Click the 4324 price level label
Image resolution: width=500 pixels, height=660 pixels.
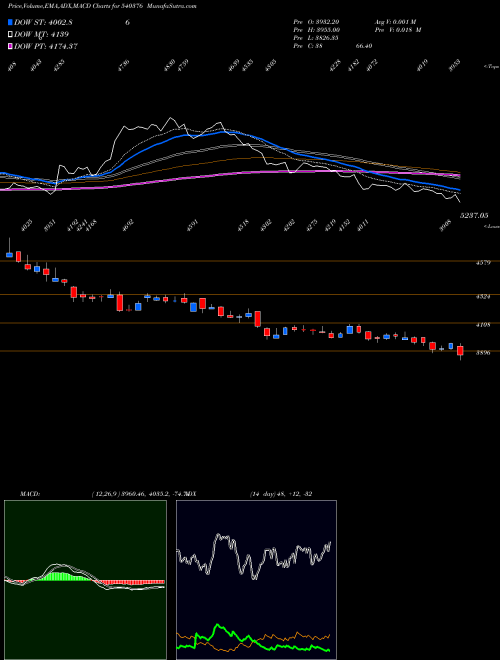tap(483, 297)
